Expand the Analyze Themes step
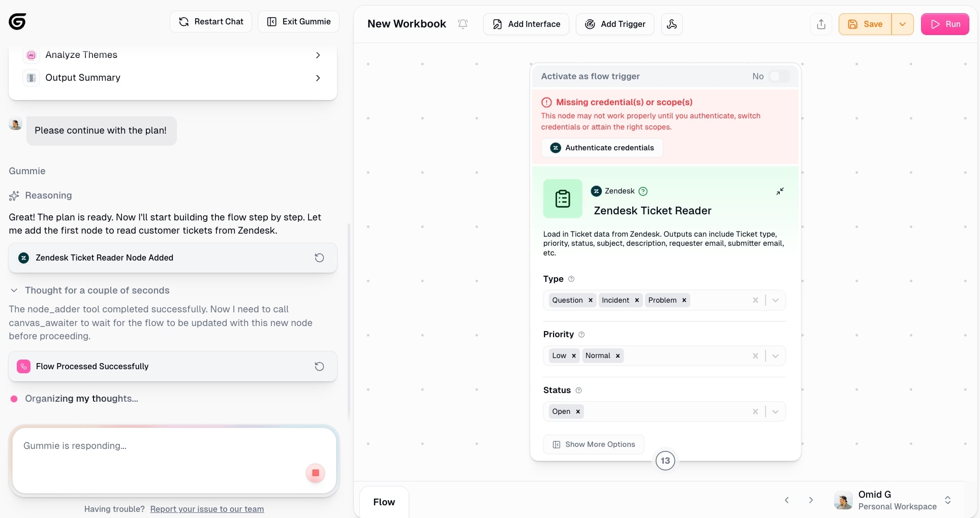The height and width of the screenshot is (518, 980). (318, 55)
